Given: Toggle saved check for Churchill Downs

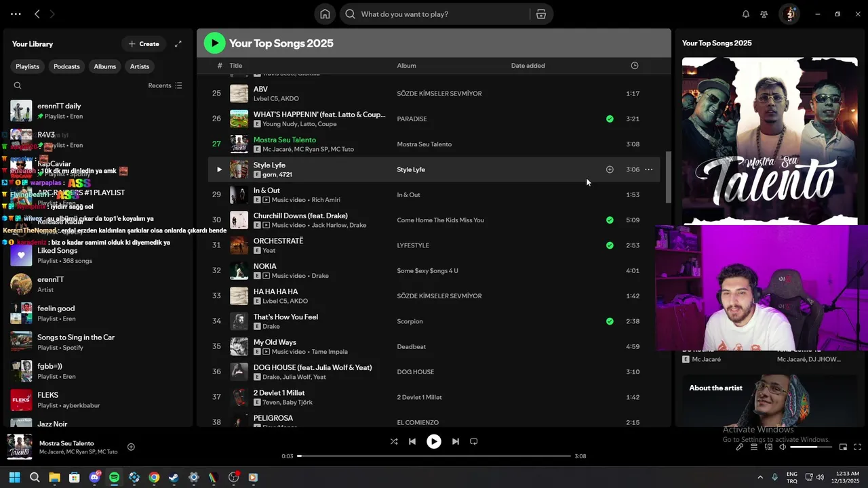Looking at the screenshot, I should pyautogui.click(x=610, y=220).
